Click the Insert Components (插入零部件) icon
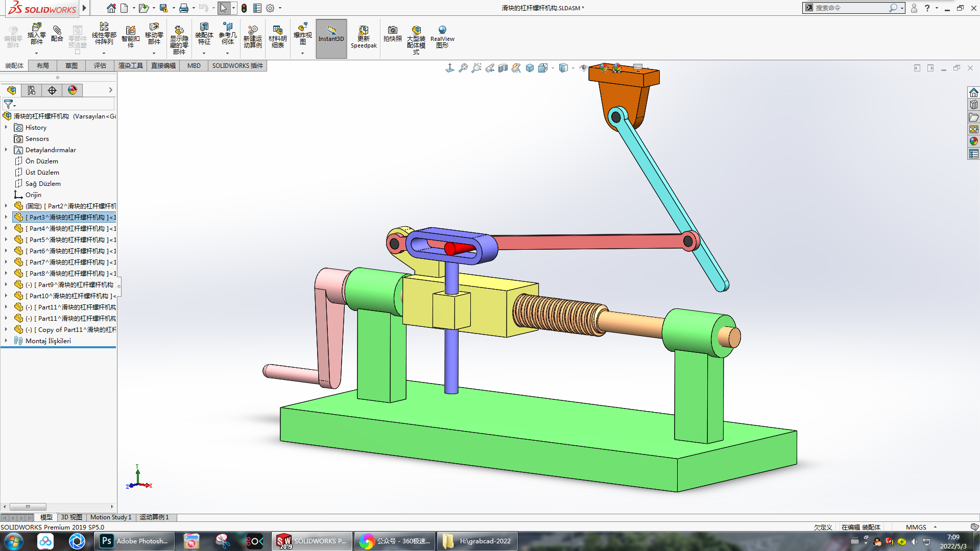Viewport: 980px width, 551px height. (36, 34)
